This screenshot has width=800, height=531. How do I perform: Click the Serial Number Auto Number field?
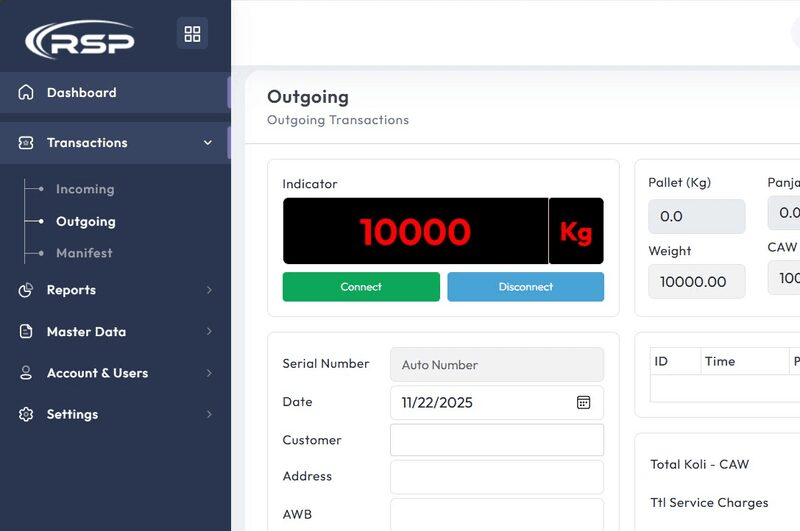[497, 365]
